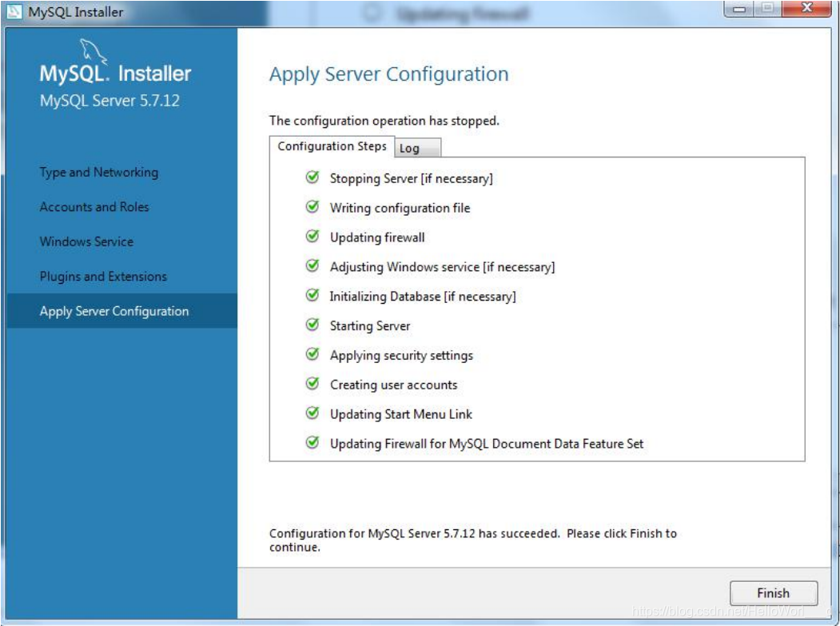Click the Finish button
The height and width of the screenshot is (626, 840).
(x=773, y=592)
